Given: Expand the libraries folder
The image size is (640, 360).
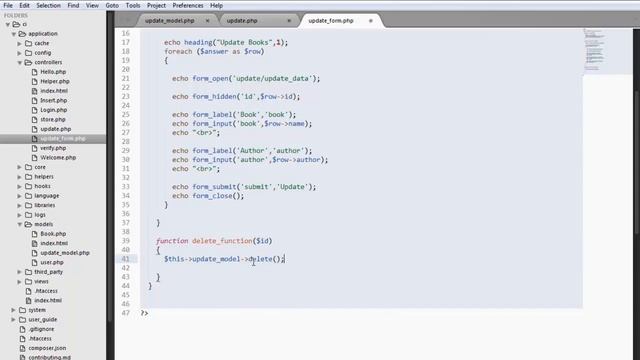Looking at the screenshot, I should point(20,205).
